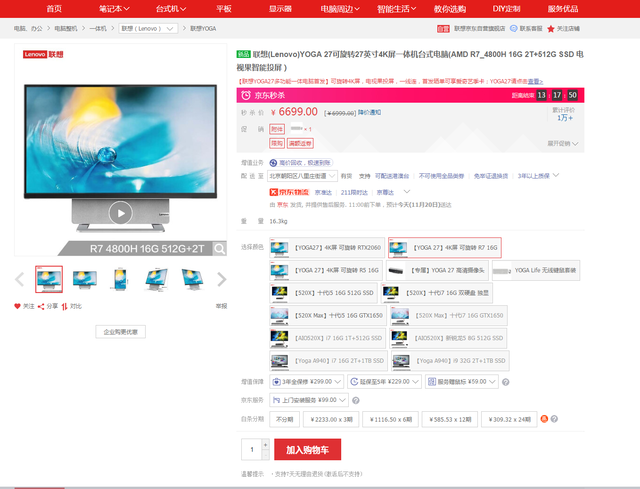Open the 首页 nav menu item
The height and width of the screenshot is (489, 640).
(54, 9)
